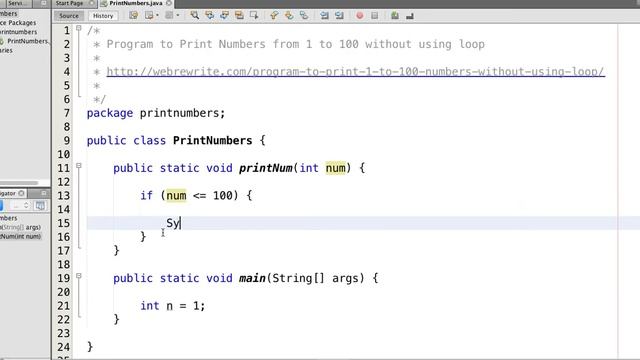The height and width of the screenshot is (360, 640).
Task: Select the Navigator panel tab
Action: (x=8, y=193)
